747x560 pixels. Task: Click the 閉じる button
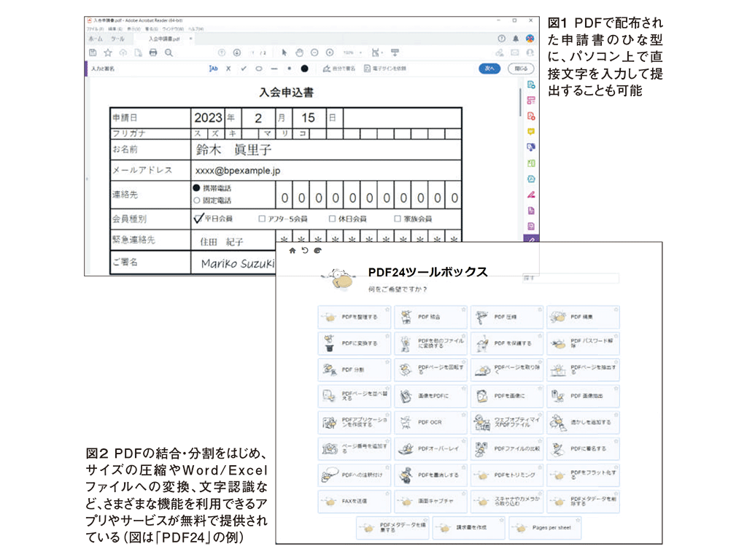pyautogui.click(x=521, y=69)
